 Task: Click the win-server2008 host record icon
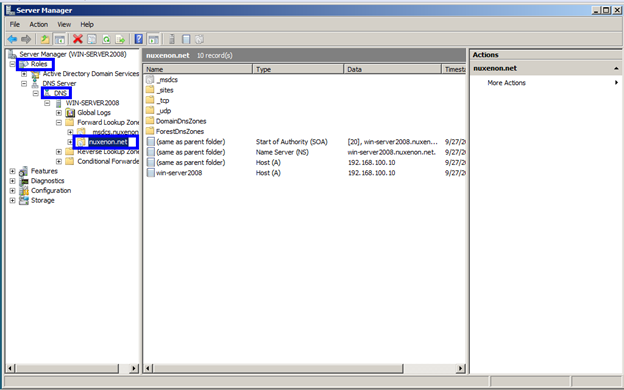[x=150, y=173]
